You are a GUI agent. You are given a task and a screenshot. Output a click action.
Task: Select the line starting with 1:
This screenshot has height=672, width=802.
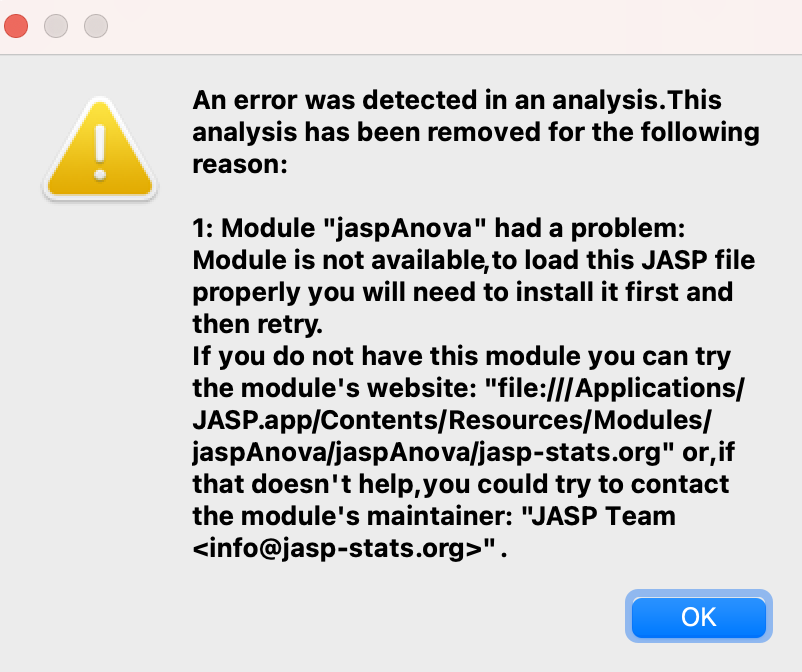[450, 228]
